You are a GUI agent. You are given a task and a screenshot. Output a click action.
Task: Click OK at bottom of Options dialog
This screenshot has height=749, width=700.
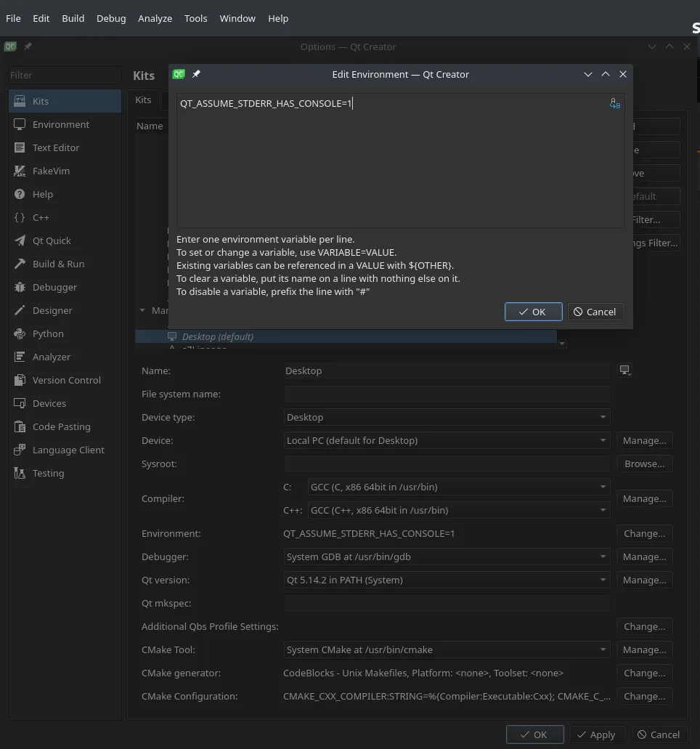(x=534, y=734)
